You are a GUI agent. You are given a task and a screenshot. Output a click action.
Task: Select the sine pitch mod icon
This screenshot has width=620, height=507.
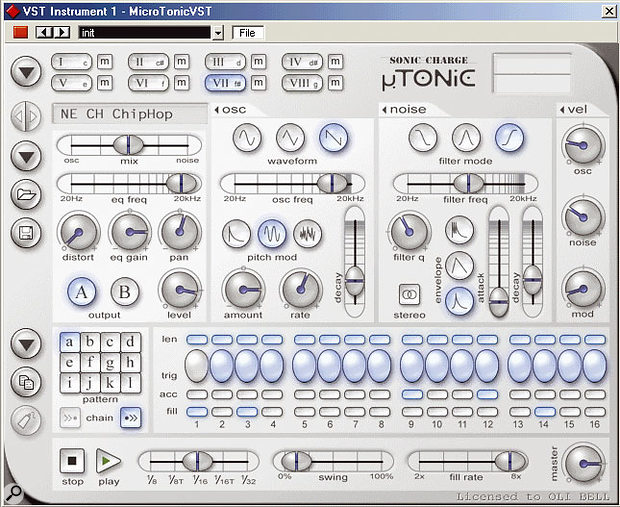[x=272, y=234]
